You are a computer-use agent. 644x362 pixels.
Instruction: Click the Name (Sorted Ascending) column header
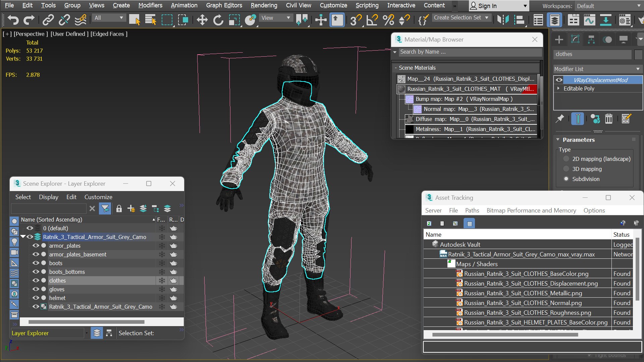[x=88, y=220]
